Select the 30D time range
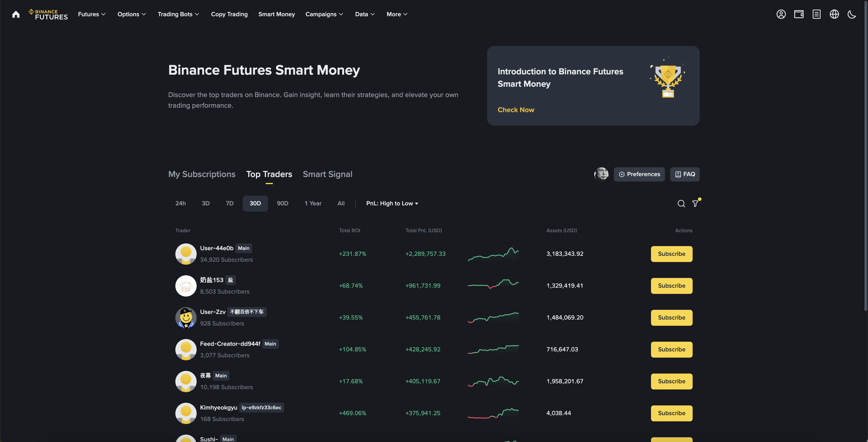 tap(255, 203)
